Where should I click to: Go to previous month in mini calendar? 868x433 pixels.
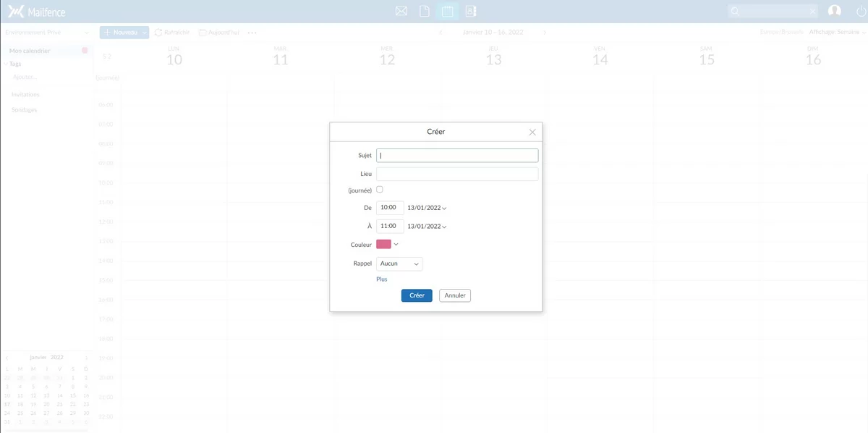[7, 358]
